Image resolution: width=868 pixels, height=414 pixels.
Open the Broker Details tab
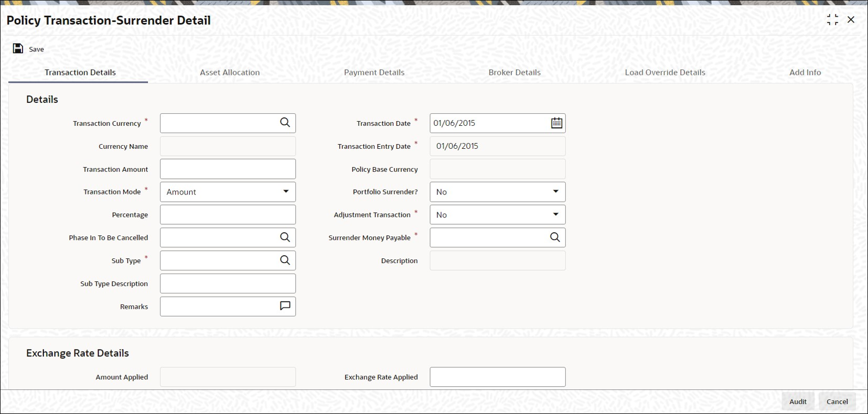[515, 72]
